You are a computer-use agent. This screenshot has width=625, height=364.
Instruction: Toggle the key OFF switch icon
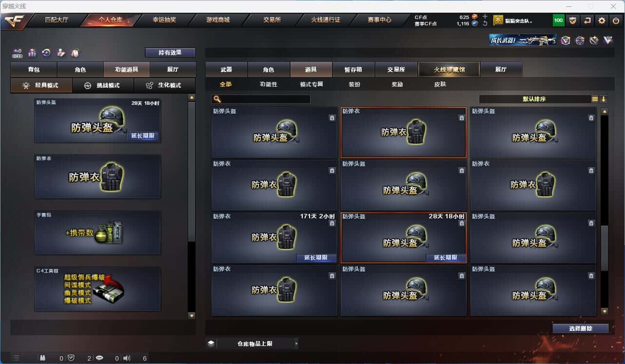click(18, 53)
